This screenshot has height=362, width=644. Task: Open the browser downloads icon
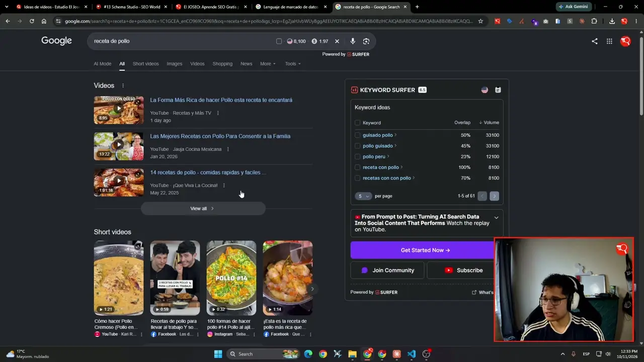click(612, 21)
